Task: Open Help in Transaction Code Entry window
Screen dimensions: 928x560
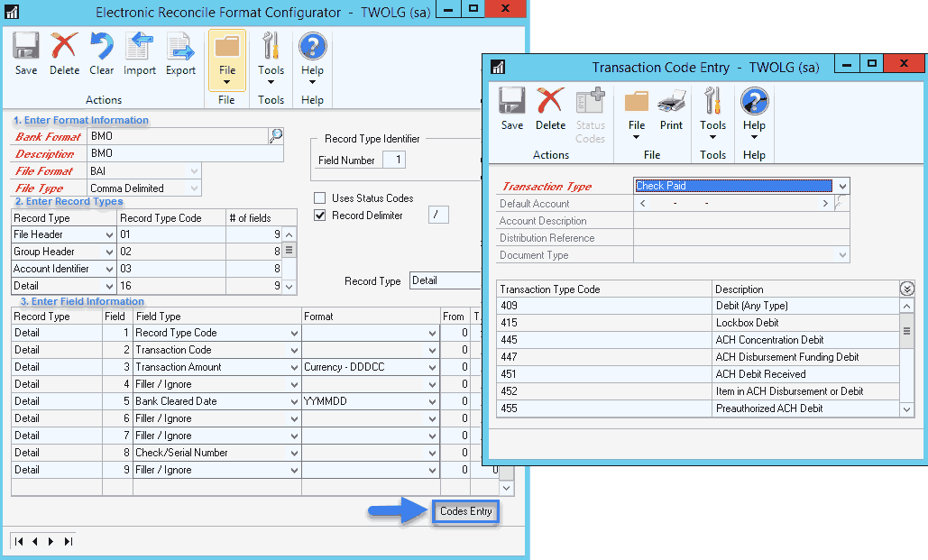Action: tap(754, 115)
